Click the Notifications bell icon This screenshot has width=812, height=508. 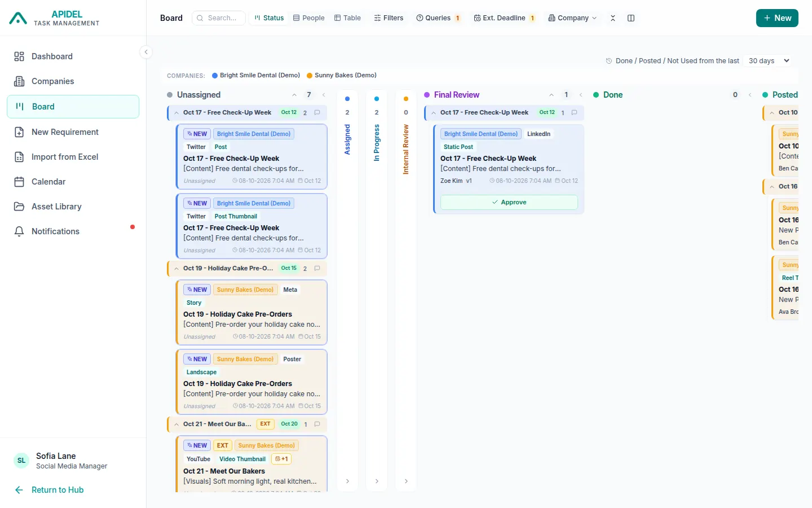tap(19, 231)
